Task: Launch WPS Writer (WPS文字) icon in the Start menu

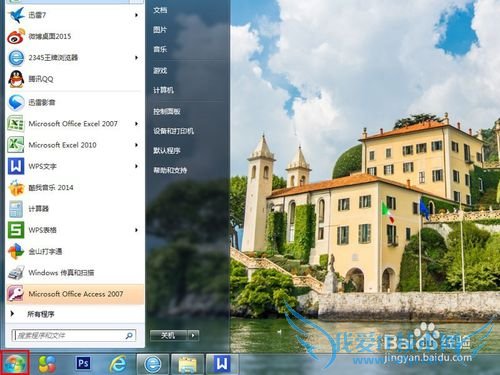Action: 16,166
